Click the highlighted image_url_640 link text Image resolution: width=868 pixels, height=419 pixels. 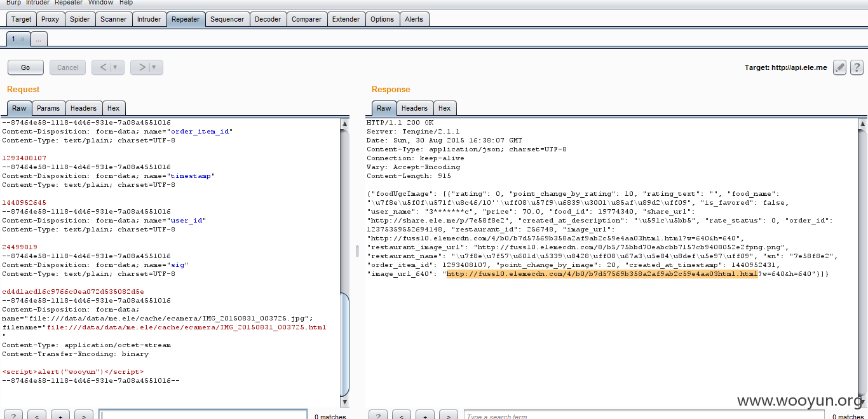tap(602, 274)
